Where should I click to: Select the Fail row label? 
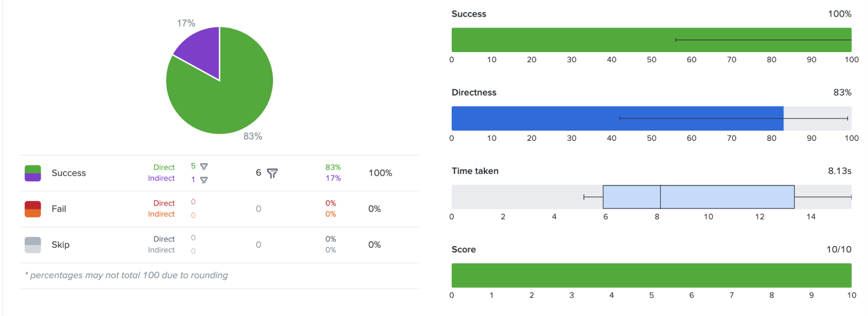[59, 209]
